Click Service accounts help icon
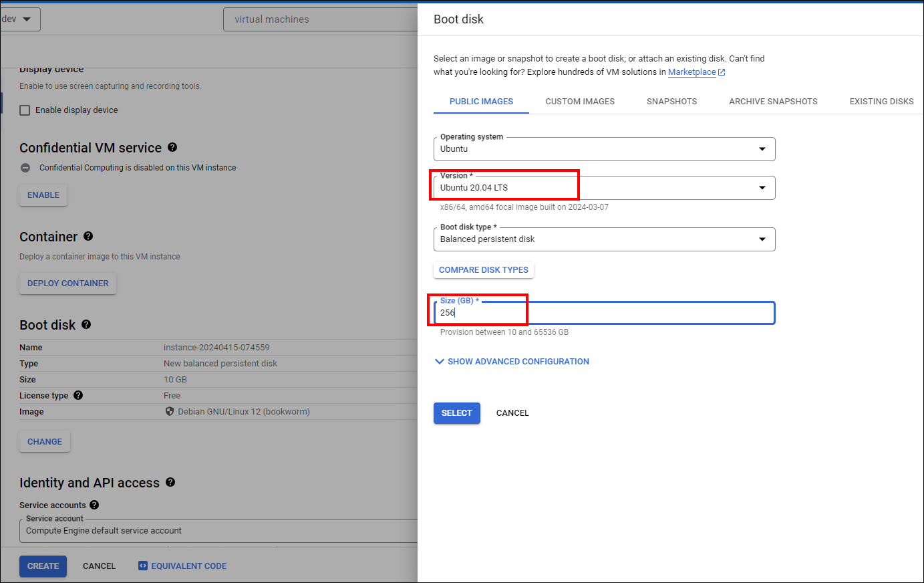The image size is (924, 583). coord(94,505)
